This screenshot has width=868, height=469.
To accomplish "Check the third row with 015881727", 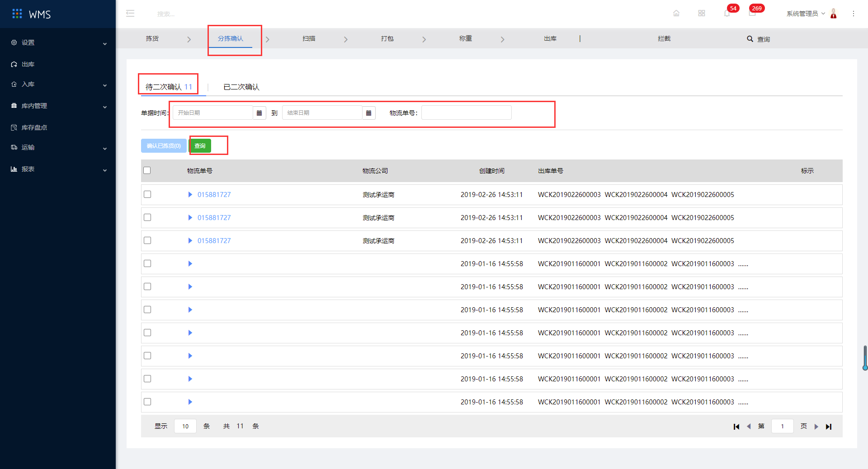I will [147, 240].
